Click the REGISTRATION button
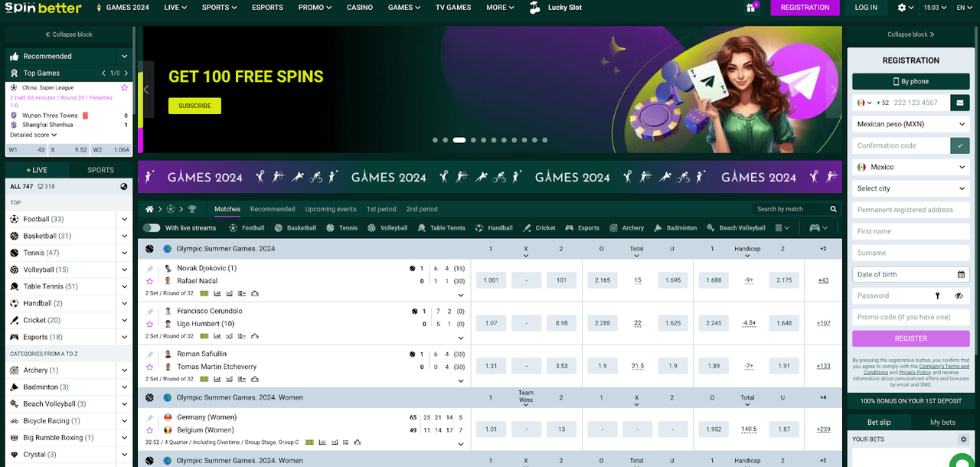Screen dimensions: 980x467 (805, 8)
